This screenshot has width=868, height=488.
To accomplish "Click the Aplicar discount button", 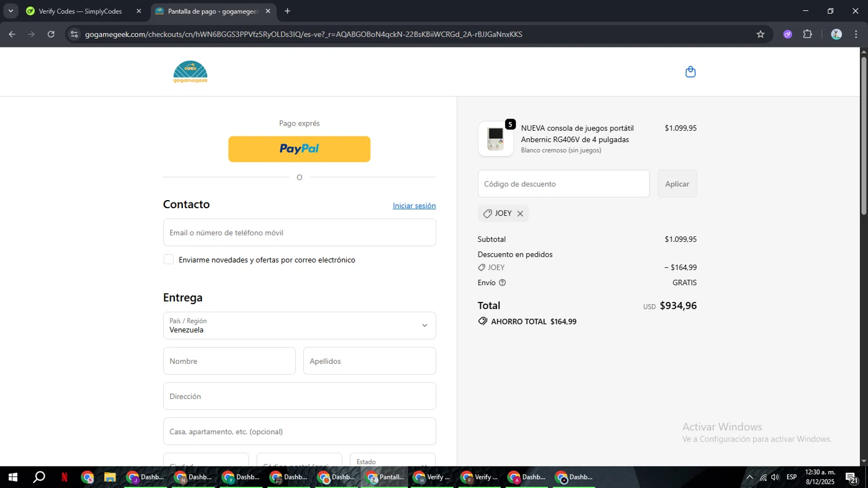I will tap(677, 184).
